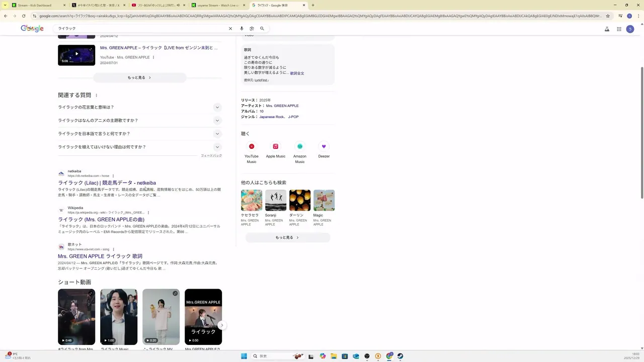This screenshot has width=644, height=362.
Task: Open Soranji related song thumbnail
Action: [276, 200]
